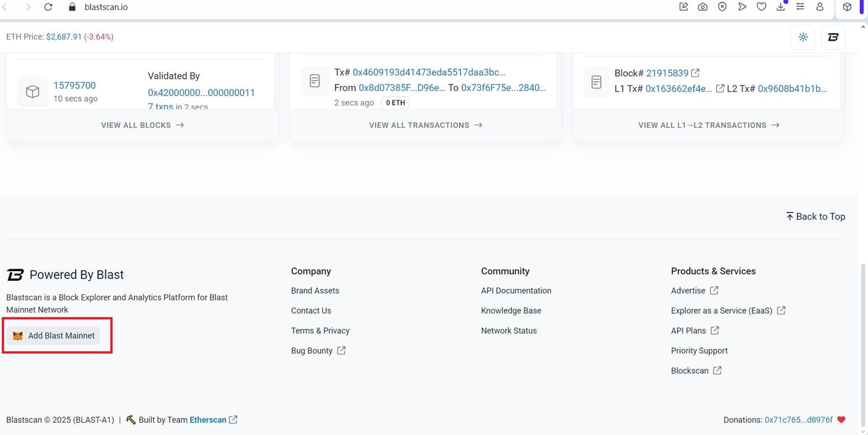The height and width of the screenshot is (435, 868).
Task: Click the address bar showing blastscan.io
Action: 106,7
